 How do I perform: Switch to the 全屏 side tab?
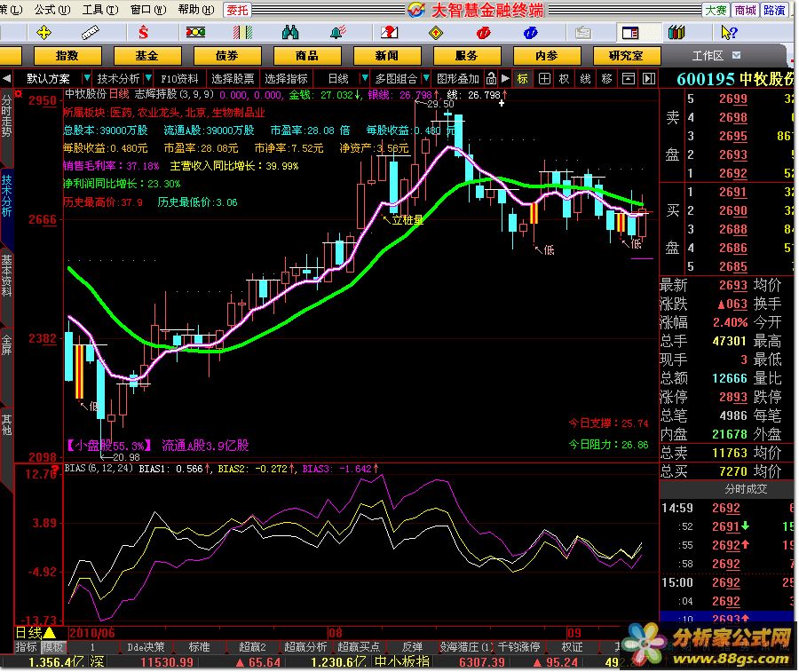(6, 345)
